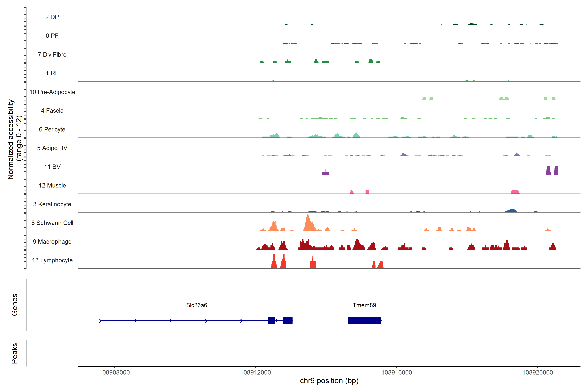Click the pink Muscle peak on right

click(515, 192)
